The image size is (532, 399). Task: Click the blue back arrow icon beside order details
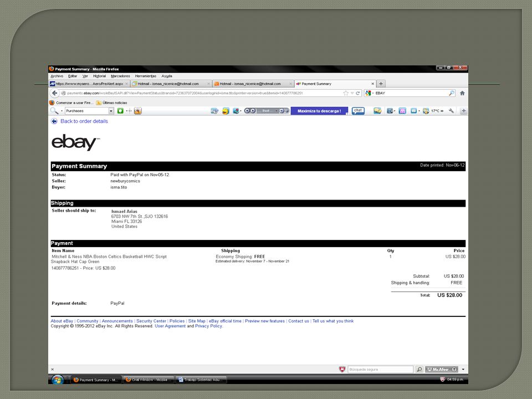tap(54, 121)
